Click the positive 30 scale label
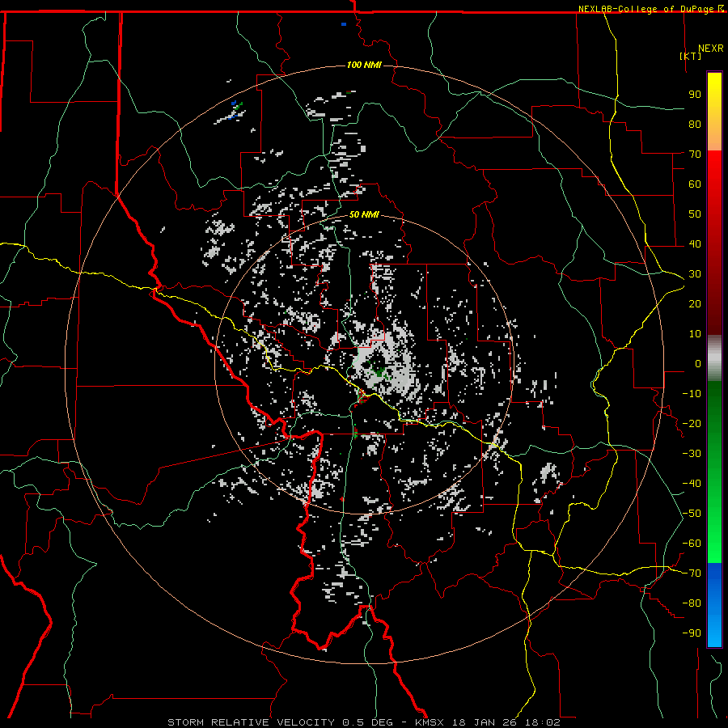 [x=695, y=274]
